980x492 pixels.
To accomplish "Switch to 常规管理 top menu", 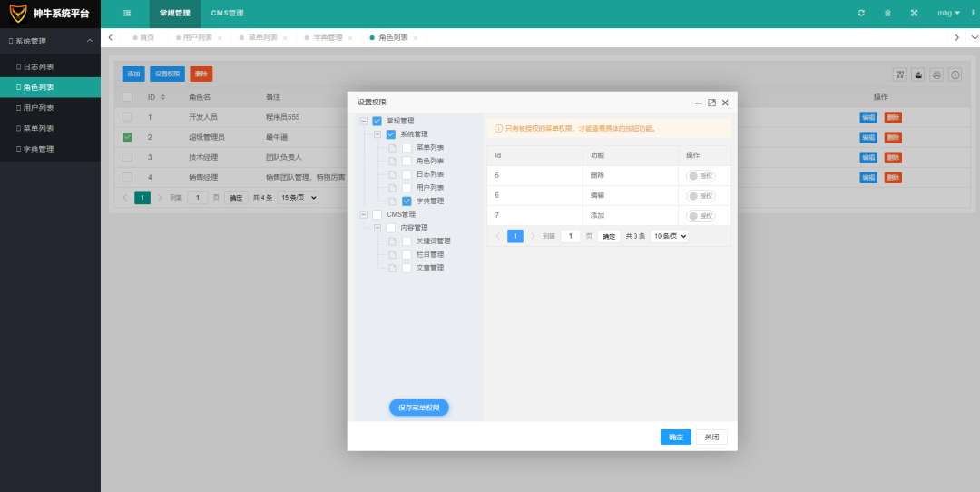I will pyautogui.click(x=175, y=13).
